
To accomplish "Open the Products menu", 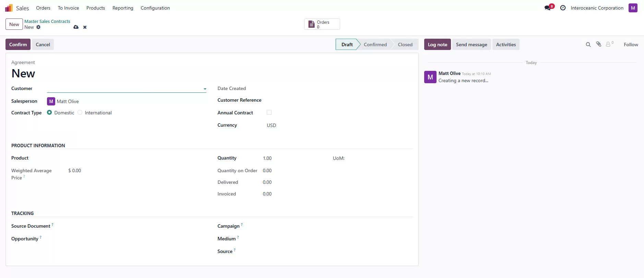I will click(x=96, y=8).
